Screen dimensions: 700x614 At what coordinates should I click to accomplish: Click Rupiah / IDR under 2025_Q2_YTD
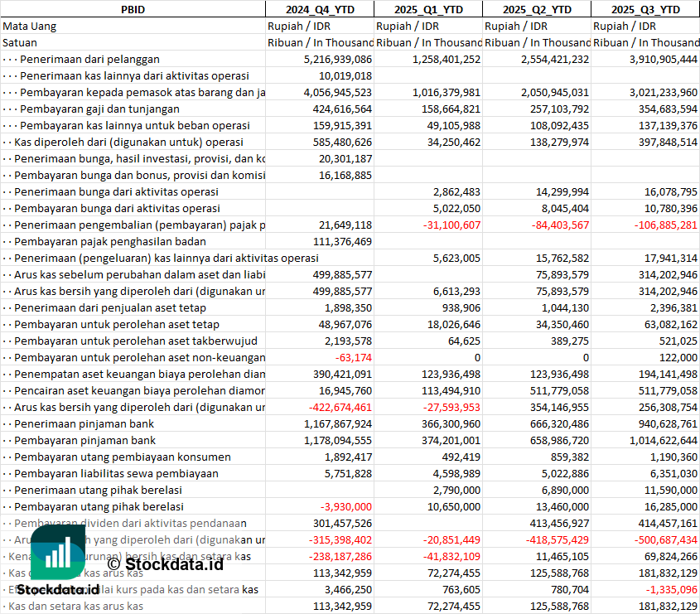pos(515,27)
